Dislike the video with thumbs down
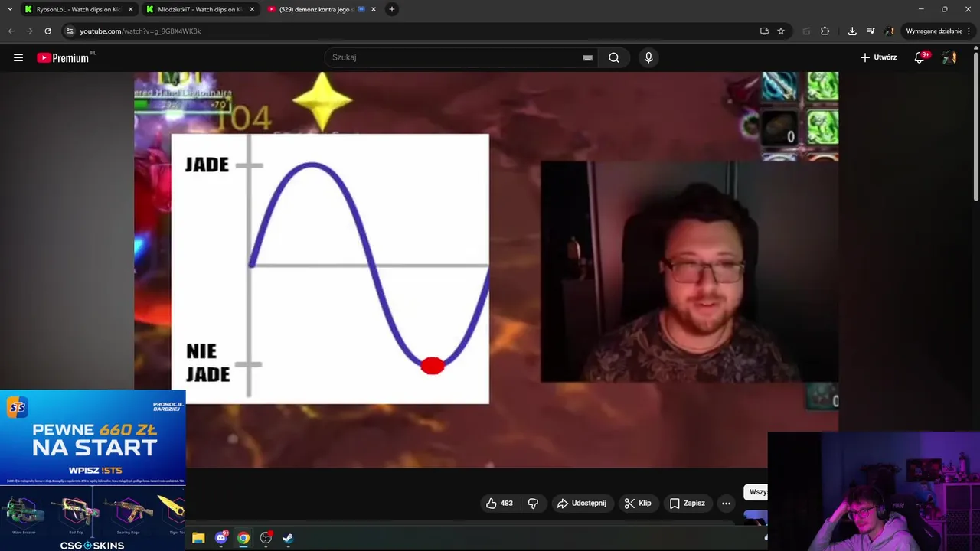 pyautogui.click(x=533, y=503)
